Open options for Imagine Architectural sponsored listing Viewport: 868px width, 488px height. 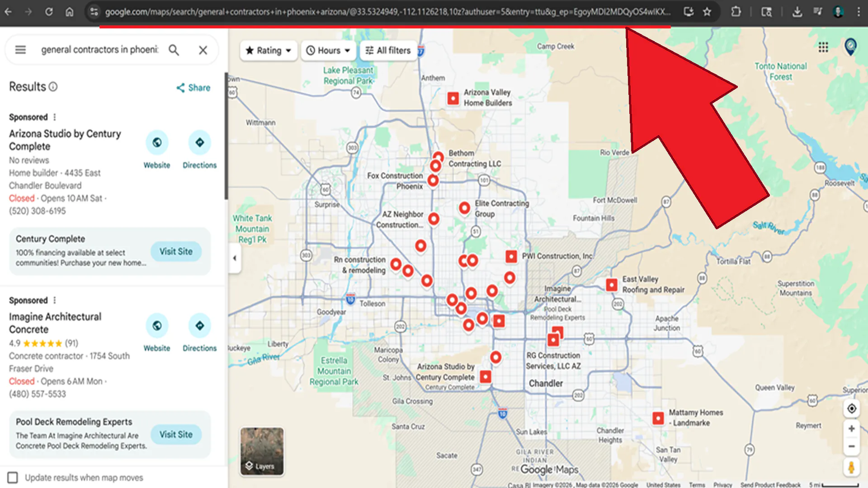tap(55, 300)
